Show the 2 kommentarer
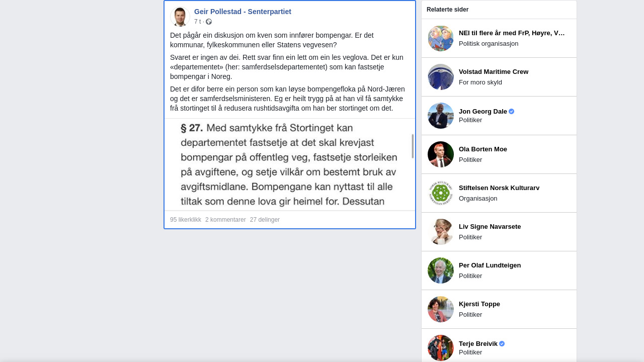The height and width of the screenshot is (362, 644). (x=225, y=220)
